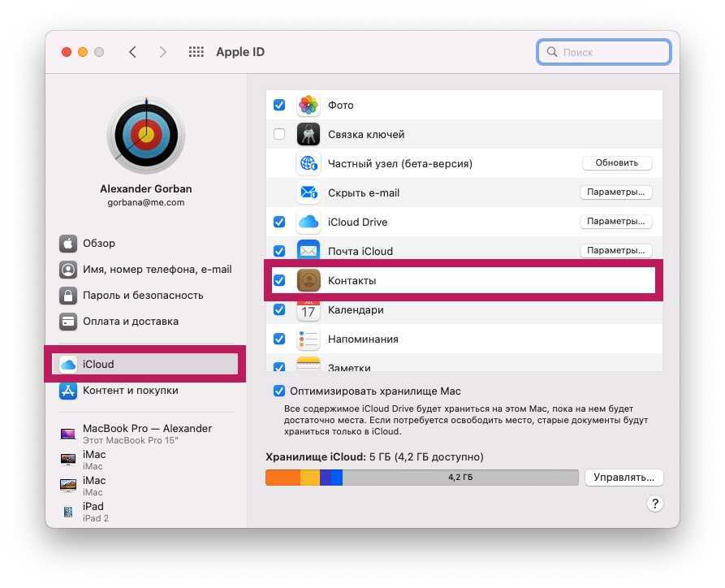Open Параметры for iCloud Drive
The width and height of the screenshot is (725, 588).
[x=616, y=222]
